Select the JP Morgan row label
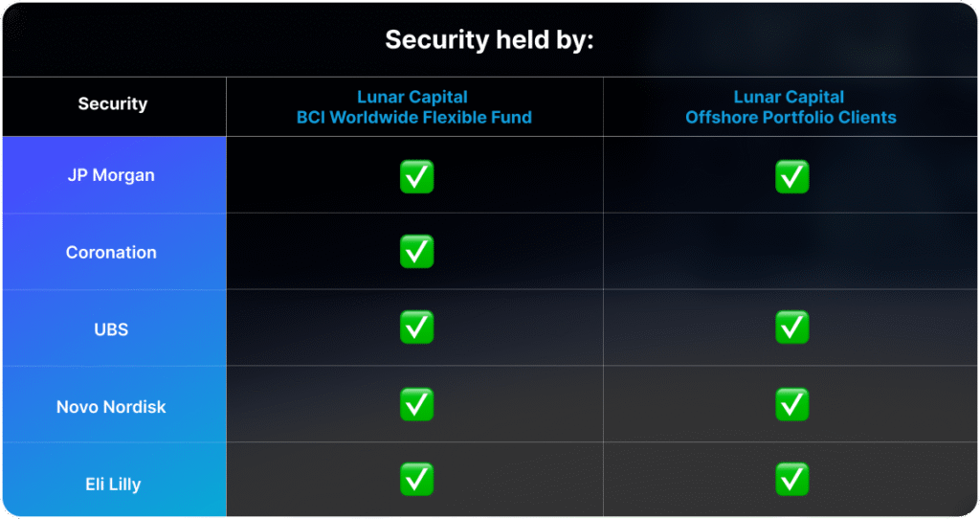 (x=111, y=176)
